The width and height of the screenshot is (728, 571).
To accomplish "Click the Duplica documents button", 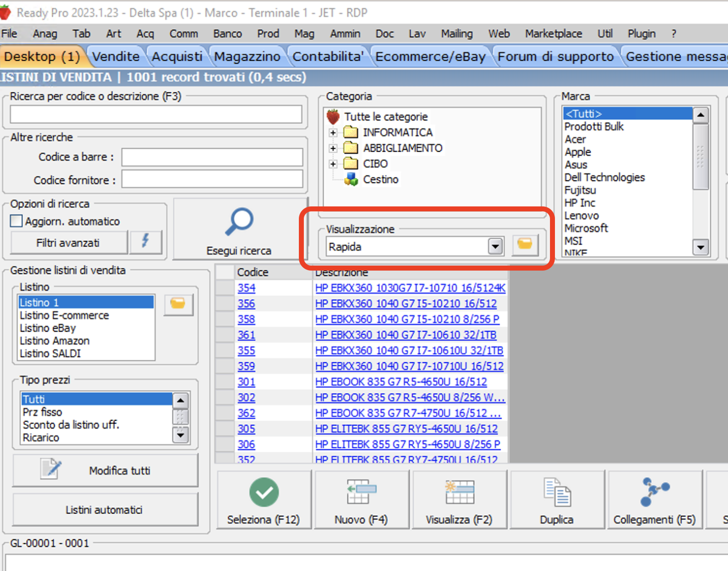I will tap(557, 499).
